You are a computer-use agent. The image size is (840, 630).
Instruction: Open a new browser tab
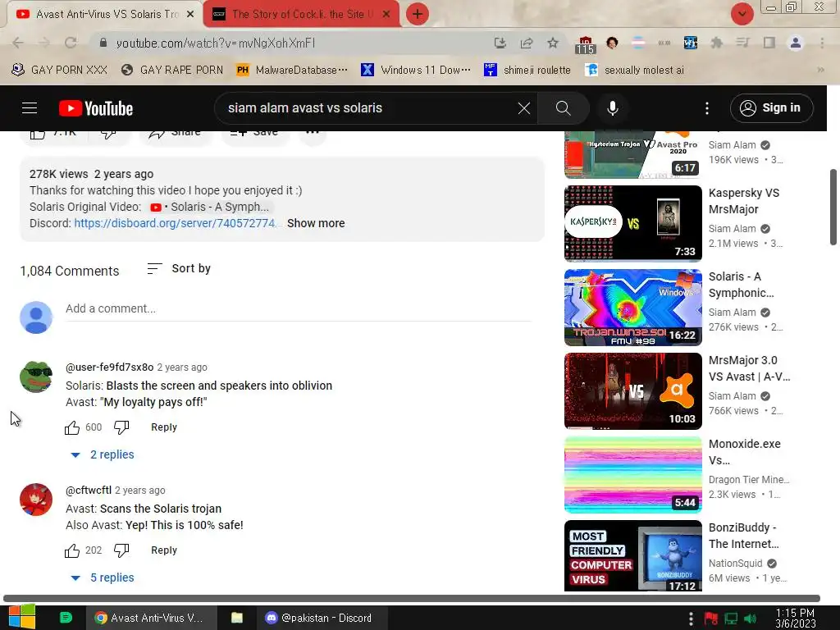[x=418, y=14]
